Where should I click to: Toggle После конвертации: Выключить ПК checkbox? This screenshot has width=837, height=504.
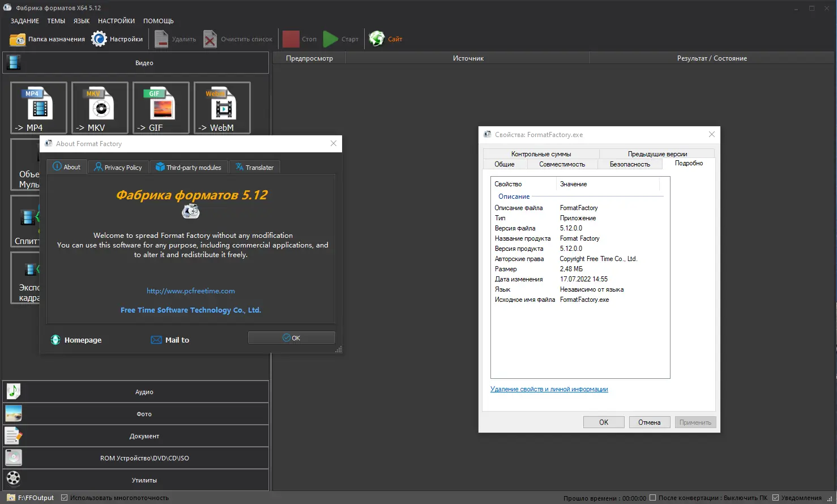pyautogui.click(x=652, y=498)
